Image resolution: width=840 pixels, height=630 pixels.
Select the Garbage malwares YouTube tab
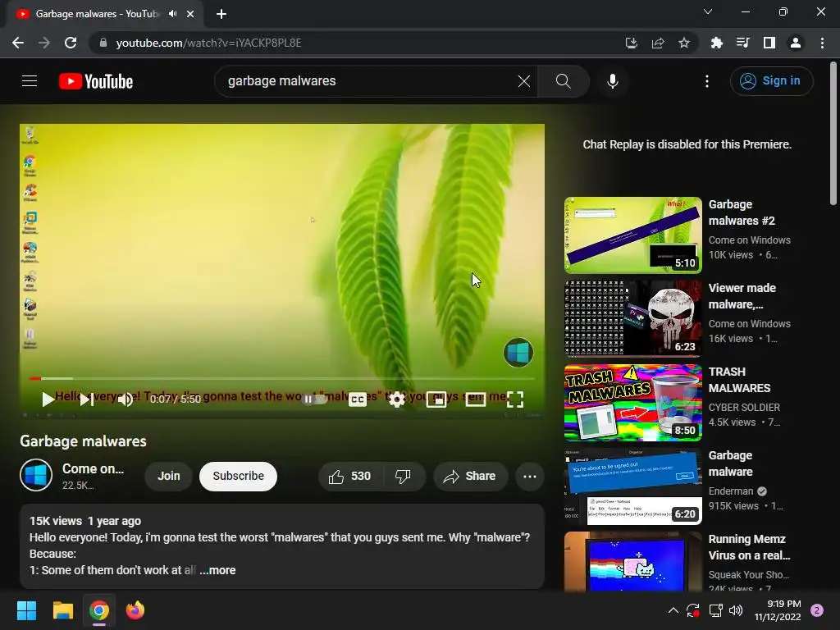point(105,14)
